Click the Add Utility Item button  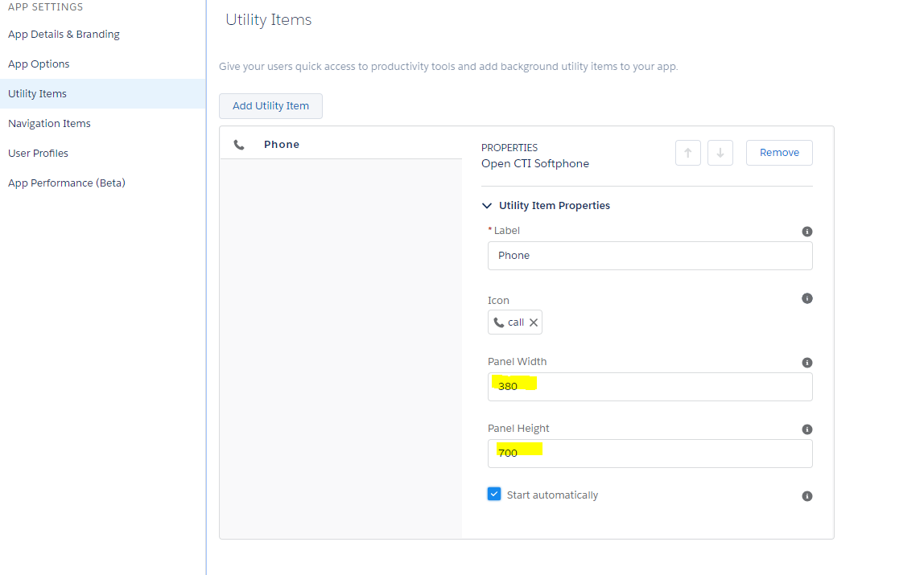(x=270, y=106)
